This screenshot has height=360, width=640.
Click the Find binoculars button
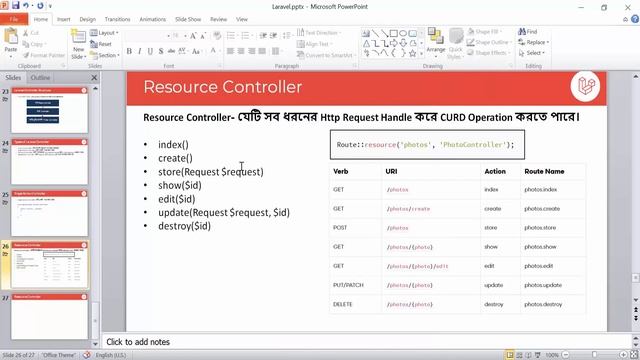pos(527,31)
